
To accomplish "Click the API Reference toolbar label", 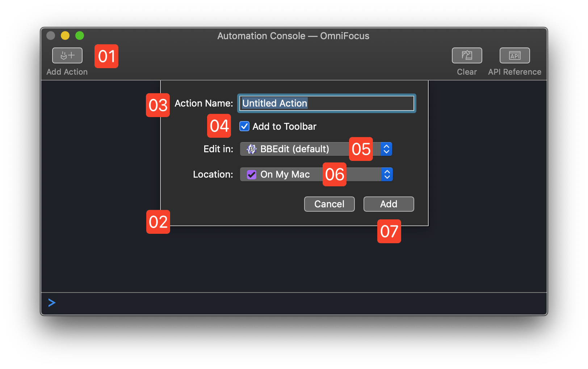I will click(514, 72).
